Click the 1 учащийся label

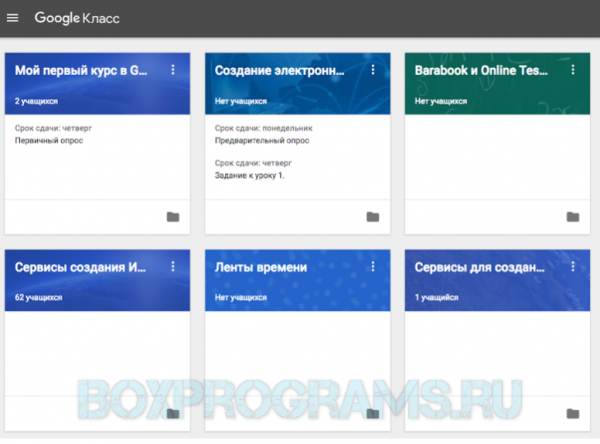[436, 297]
